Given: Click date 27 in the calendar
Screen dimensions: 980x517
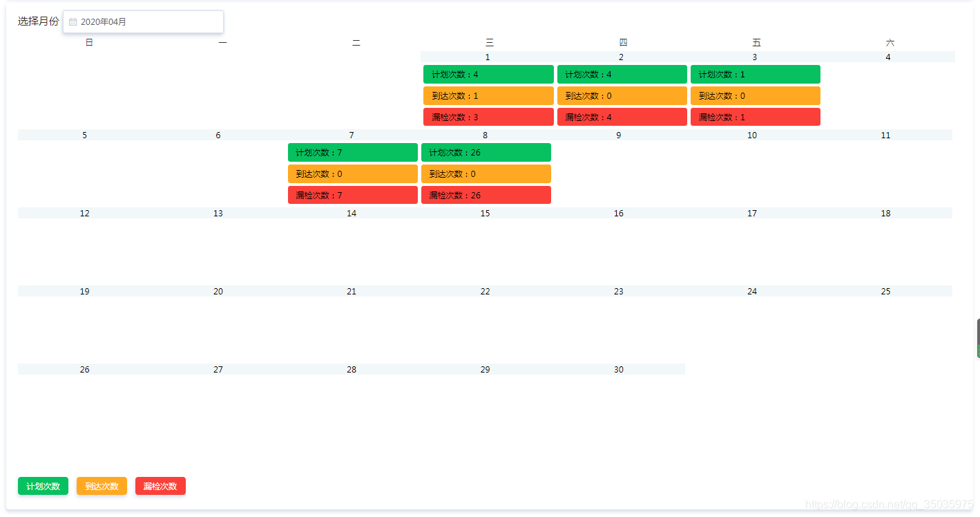Looking at the screenshot, I should pos(218,369).
